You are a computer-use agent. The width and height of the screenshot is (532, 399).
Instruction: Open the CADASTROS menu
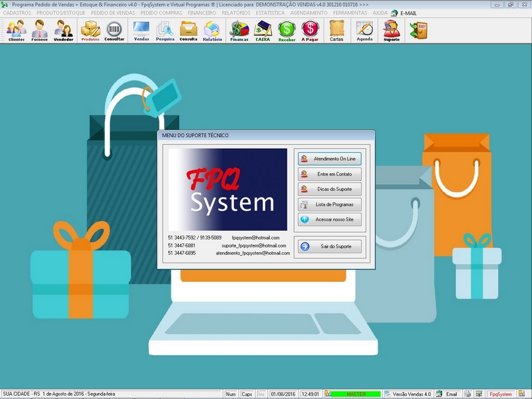tap(17, 13)
